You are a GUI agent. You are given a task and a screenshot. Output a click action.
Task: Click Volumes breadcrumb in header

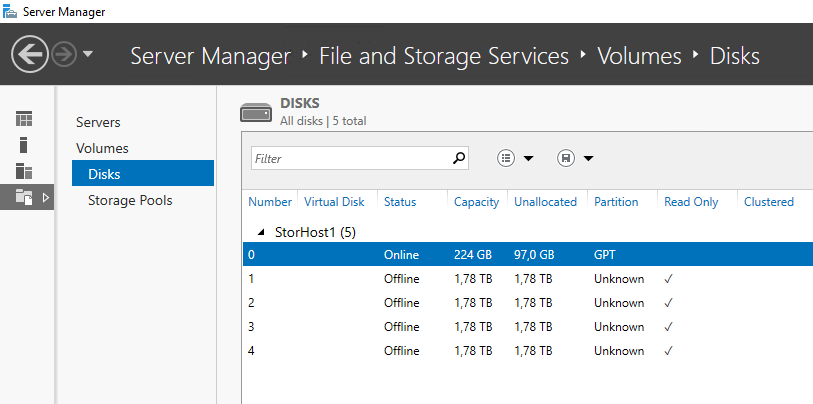pos(639,56)
